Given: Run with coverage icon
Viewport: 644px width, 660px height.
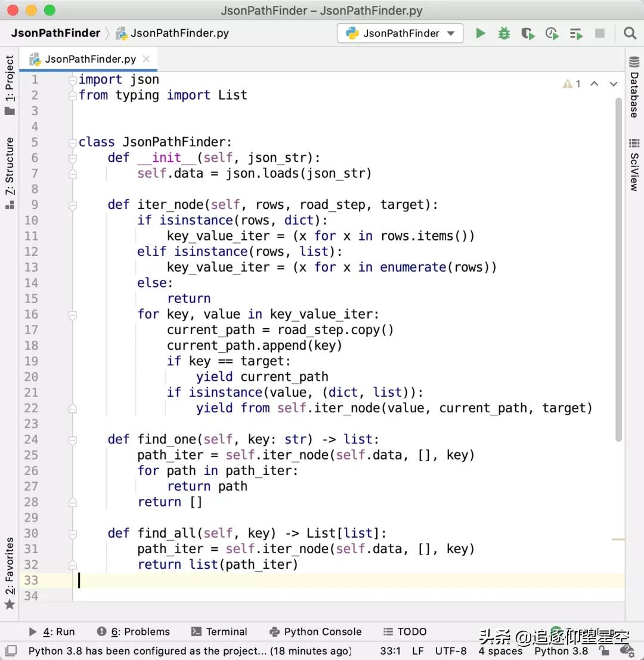Looking at the screenshot, I should 528,33.
